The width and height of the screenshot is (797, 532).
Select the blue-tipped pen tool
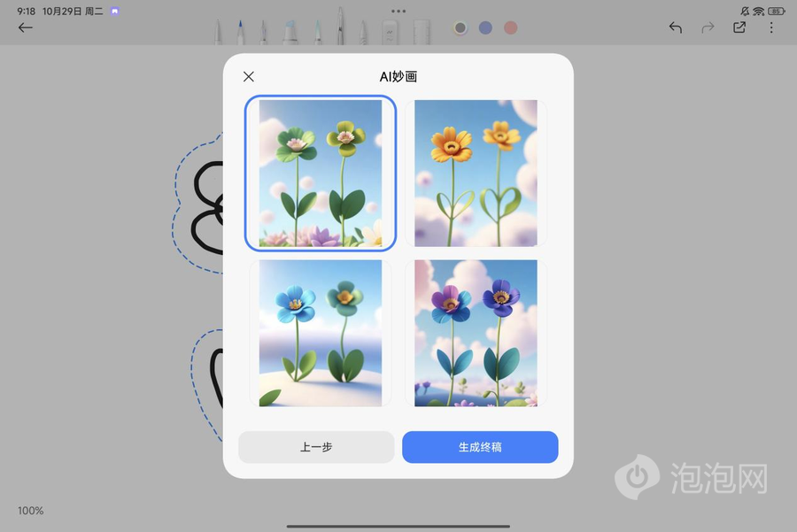pyautogui.click(x=240, y=32)
